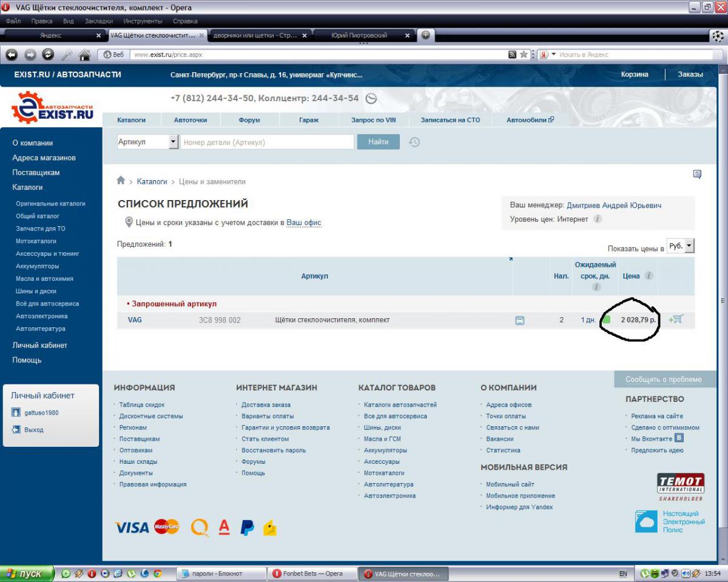728x582 pixels.
Task: Add VAG wipers to cart icon
Action: pyautogui.click(x=676, y=319)
